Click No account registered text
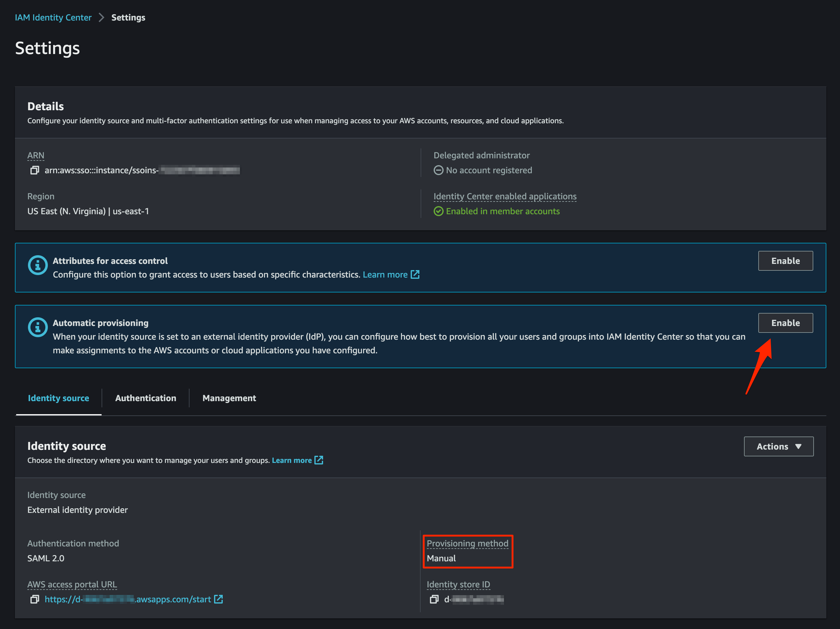Image resolution: width=840 pixels, height=629 pixels. coord(489,170)
